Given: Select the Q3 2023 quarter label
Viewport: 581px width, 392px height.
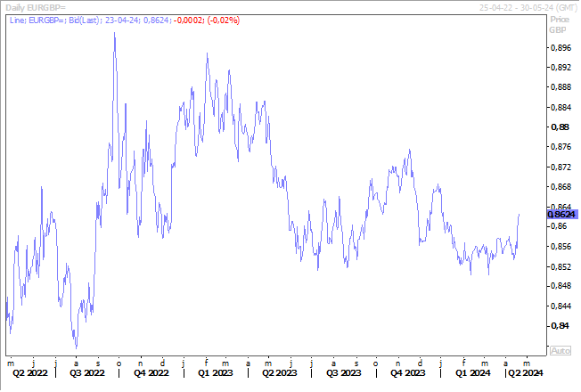Looking at the screenshot, I should (343, 374).
